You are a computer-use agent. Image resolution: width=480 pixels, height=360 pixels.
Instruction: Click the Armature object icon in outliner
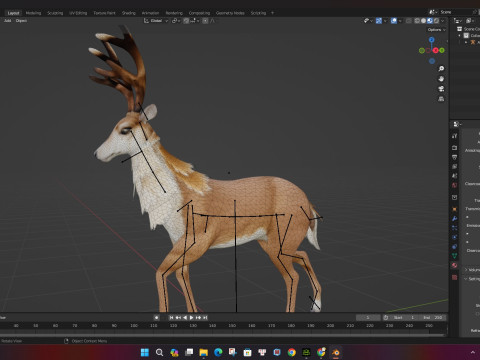click(473, 42)
